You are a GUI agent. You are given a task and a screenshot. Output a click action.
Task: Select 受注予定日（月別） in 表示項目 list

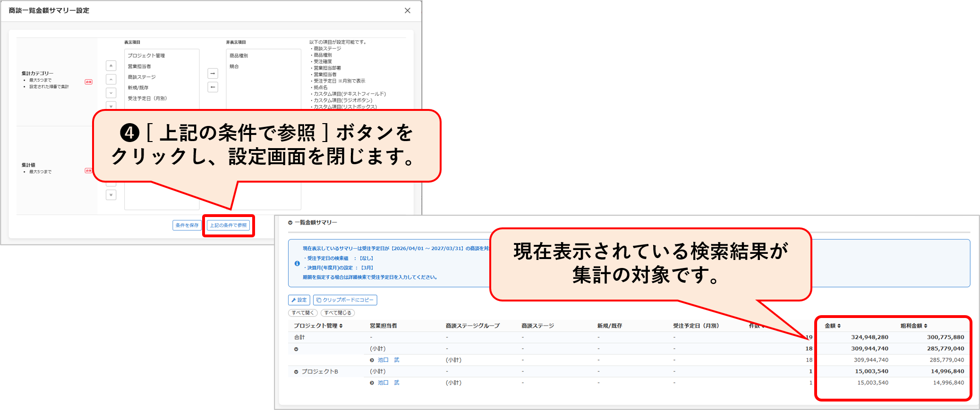point(147,99)
